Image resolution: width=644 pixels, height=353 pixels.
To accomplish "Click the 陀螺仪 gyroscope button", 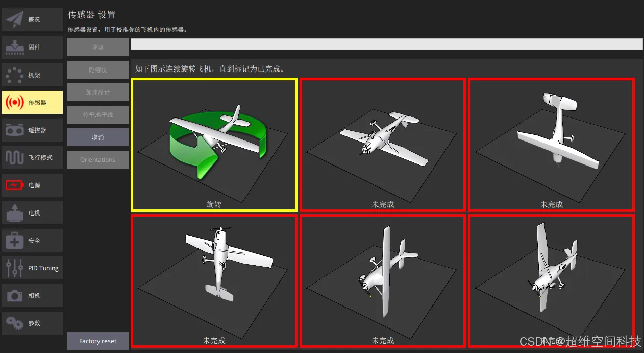I will coord(98,69).
